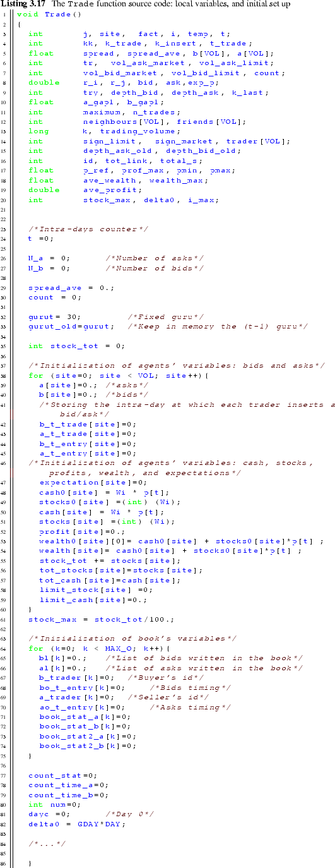The image size is (335, 868).
Task: Click the 'Intra-days counter' comment
Action: 89,228
